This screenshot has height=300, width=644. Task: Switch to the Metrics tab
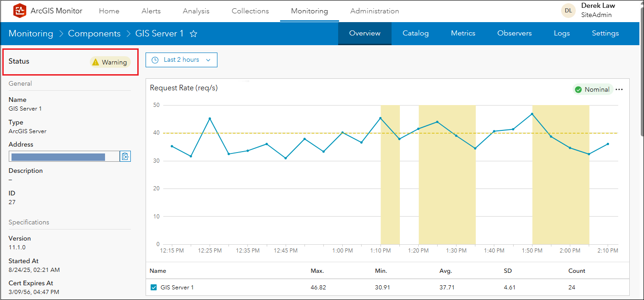(463, 33)
